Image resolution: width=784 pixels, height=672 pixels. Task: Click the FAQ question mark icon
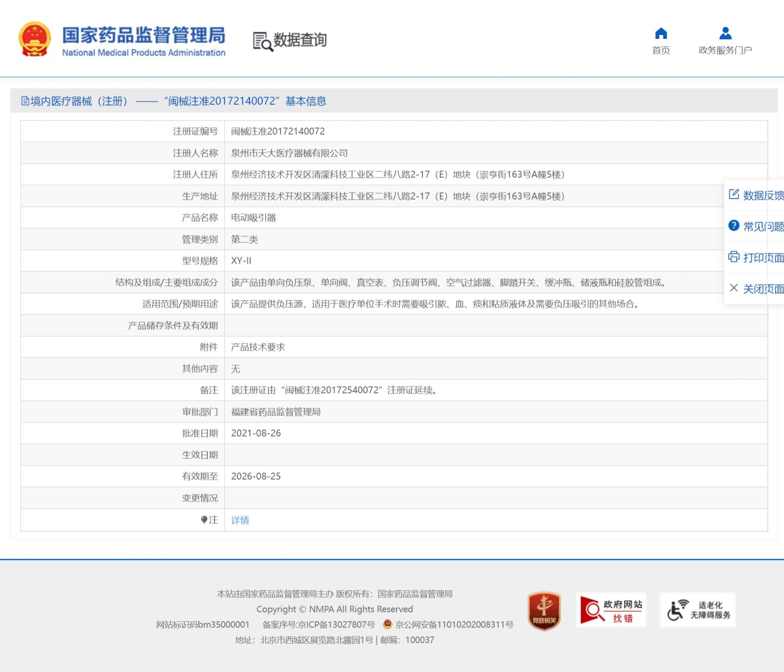pos(733,225)
